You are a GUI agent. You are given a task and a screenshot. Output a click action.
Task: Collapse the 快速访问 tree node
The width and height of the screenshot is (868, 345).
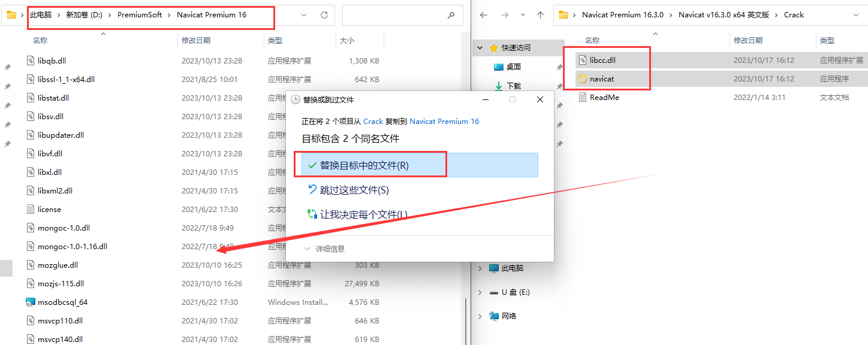pos(480,47)
